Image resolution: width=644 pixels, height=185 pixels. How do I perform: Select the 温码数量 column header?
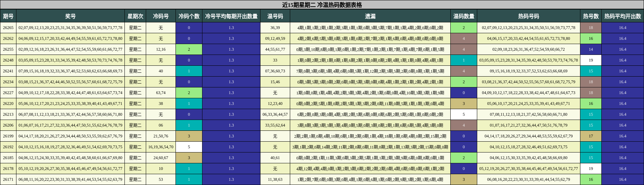[x=464, y=16]
